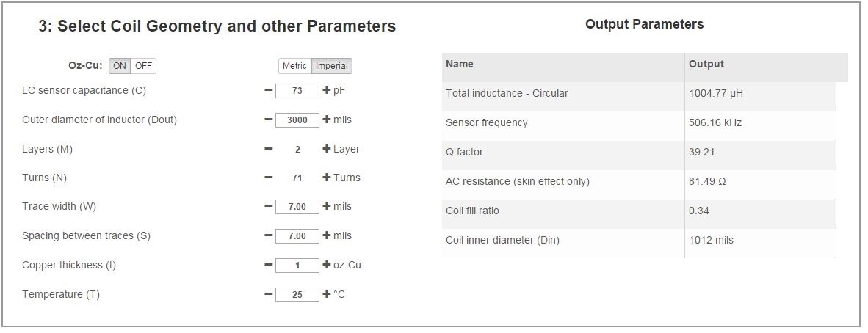
Task: Switch units to Imperial
Action: pyautogui.click(x=331, y=66)
